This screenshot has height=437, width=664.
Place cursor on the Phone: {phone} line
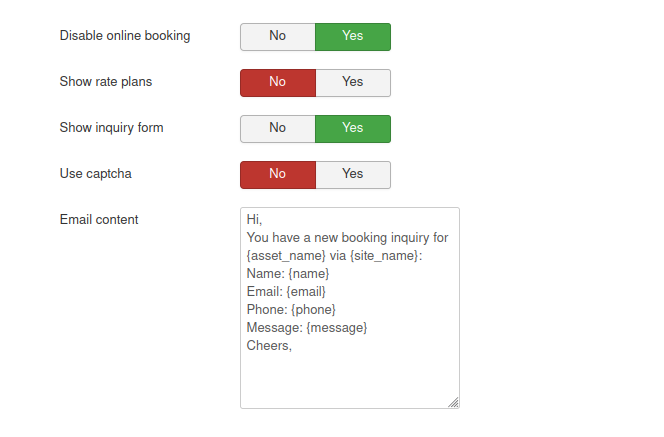[x=291, y=309]
